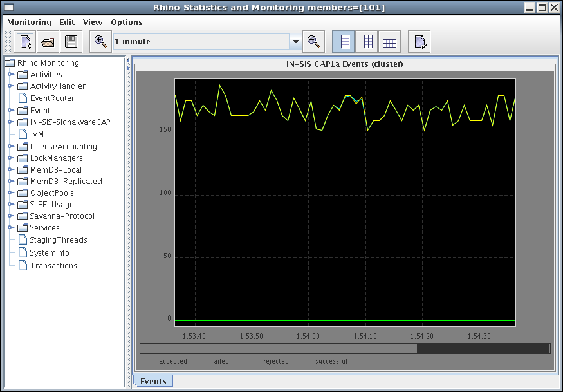The image size is (563, 392).
Task: Click the export document toolbar icon
Action: [420, 42]
